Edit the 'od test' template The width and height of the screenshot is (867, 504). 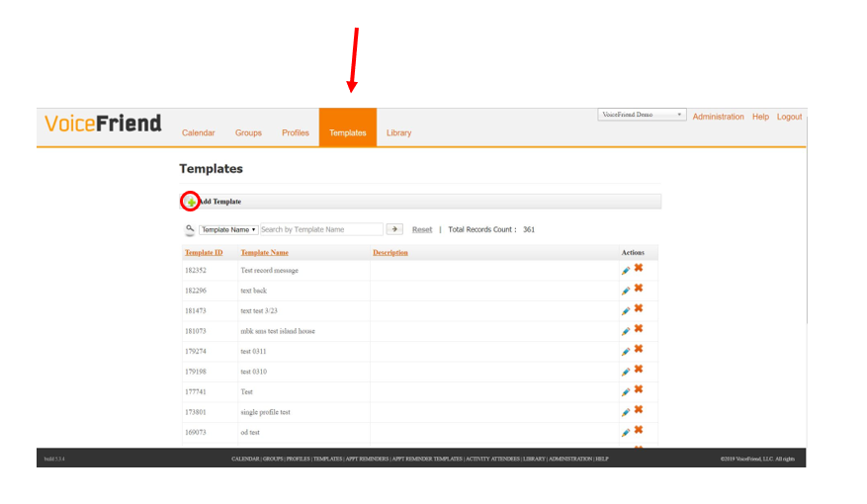click(626, 433)
